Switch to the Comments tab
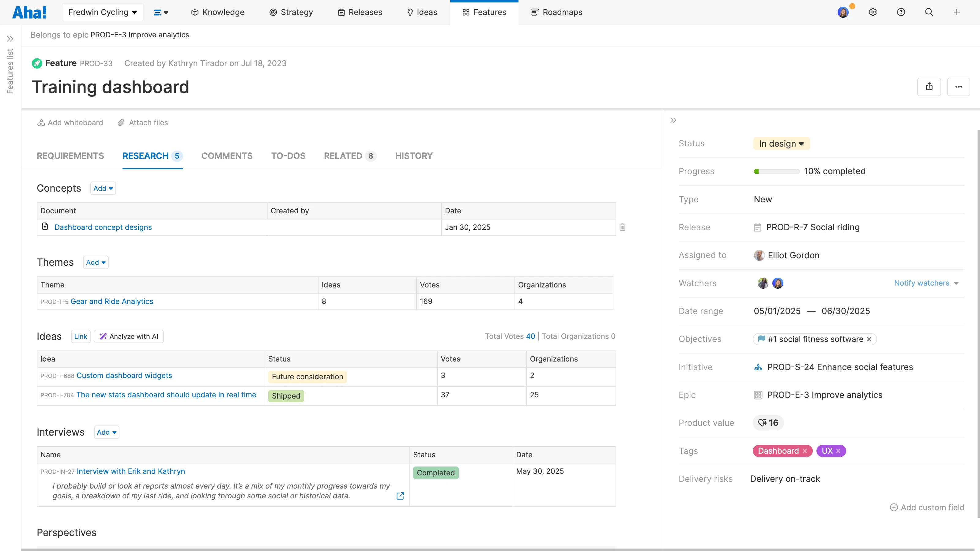 [x=227, y=156]
